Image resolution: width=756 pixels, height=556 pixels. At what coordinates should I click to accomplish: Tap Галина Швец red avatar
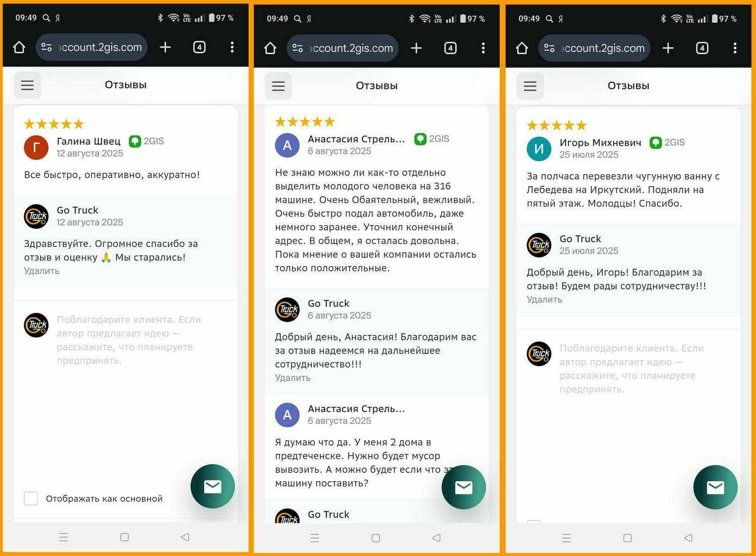point(36,147)
